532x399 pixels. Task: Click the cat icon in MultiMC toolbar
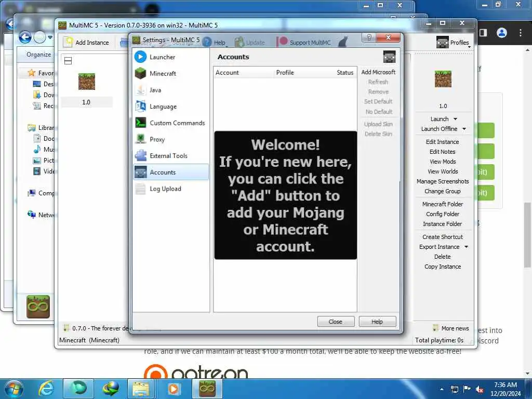pos(343,42)
